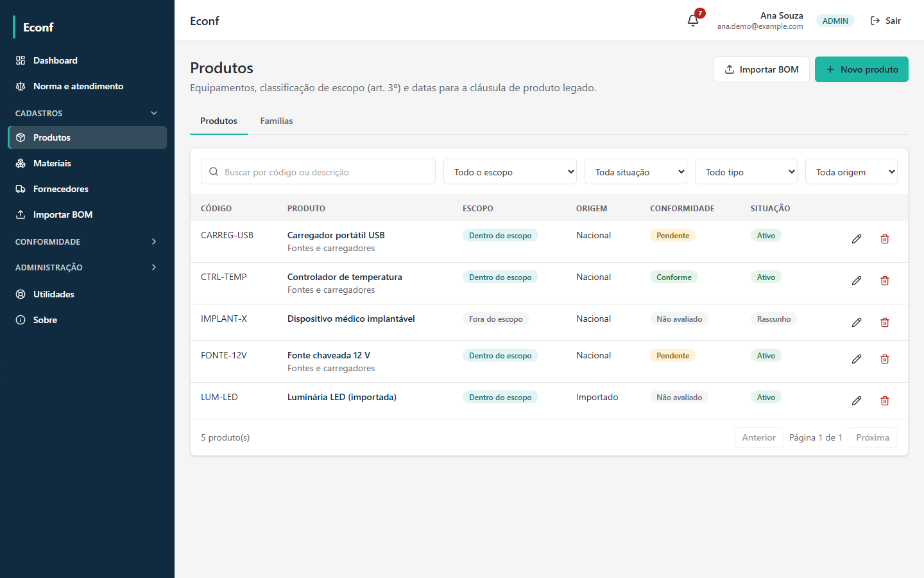Open Materiais in sidebar
Viewport: 924px width, 578px height.
point(87,163)
